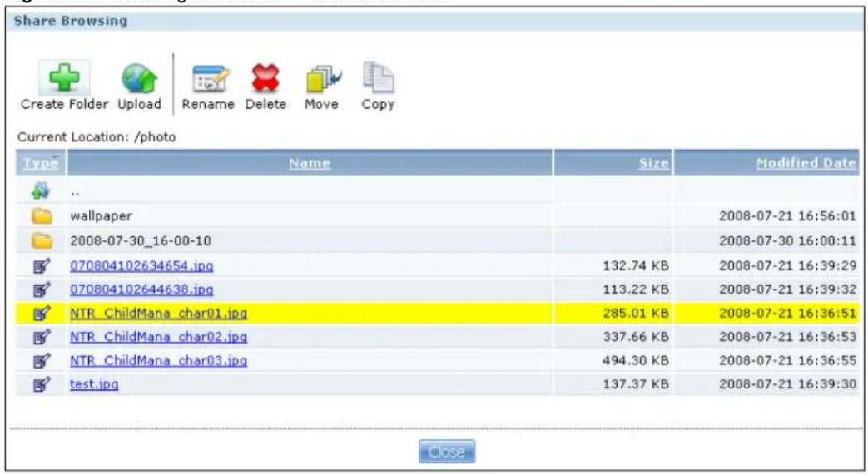
Task: Open the NTR_ChildMana_char01.jpg link
Action: click(x=158, y=314)
